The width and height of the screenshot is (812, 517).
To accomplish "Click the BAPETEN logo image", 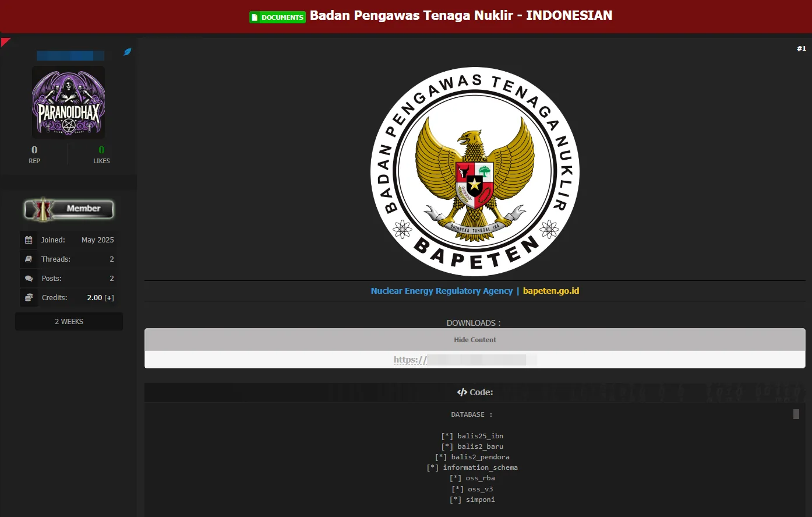I will click(x=475, y=172).
